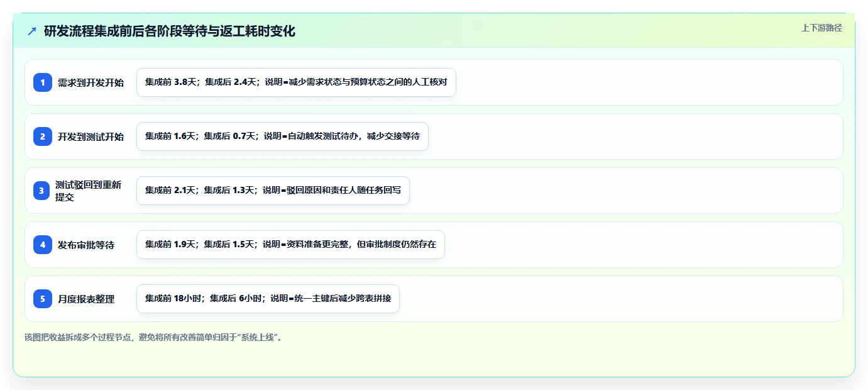Select the 开发到测试开始 stage label

click(91, 136)
